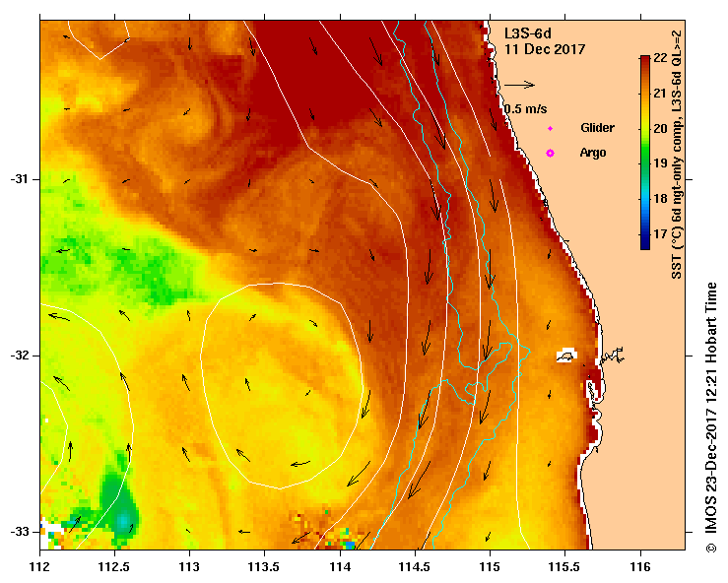The height and width of the screenshot is (583, 728).
Task: Click the white-masked island off the coast
Action: coord(566,356)
